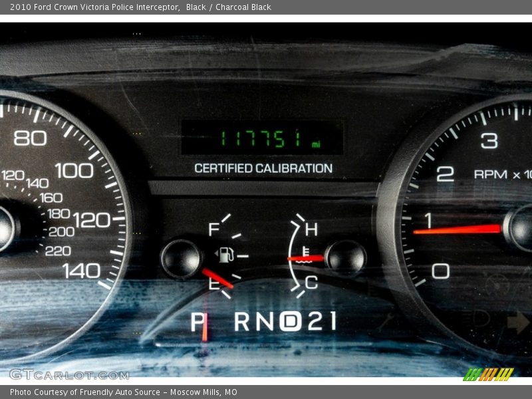Click the red gear selector pointer at P
Viewport: 532px width, 399px height.
pyautogui.click(x=205, y=326)
